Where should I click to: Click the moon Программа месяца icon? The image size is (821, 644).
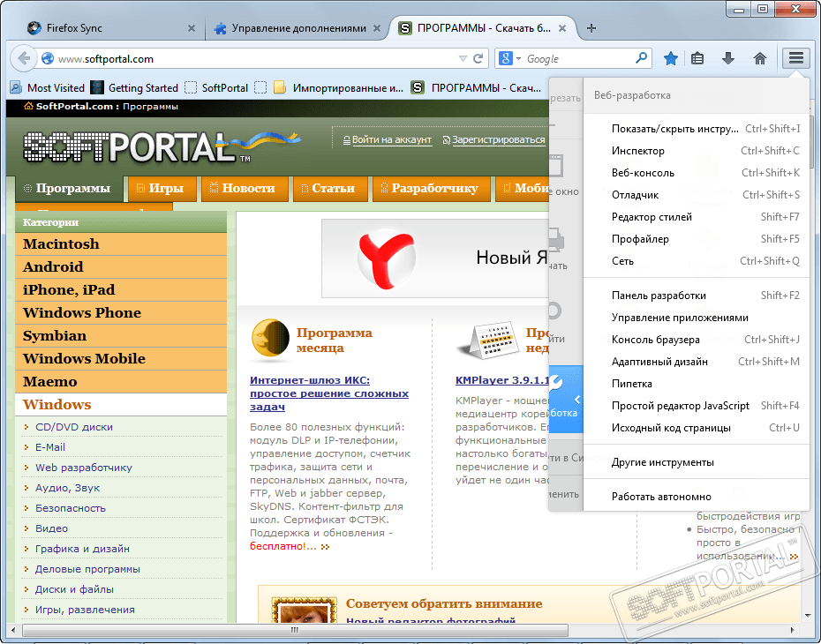270,339
